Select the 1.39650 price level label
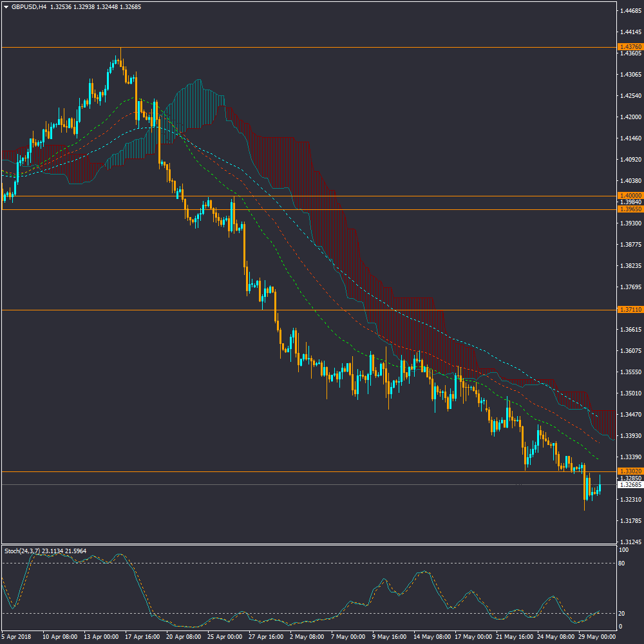 click(x=629, y=209)
